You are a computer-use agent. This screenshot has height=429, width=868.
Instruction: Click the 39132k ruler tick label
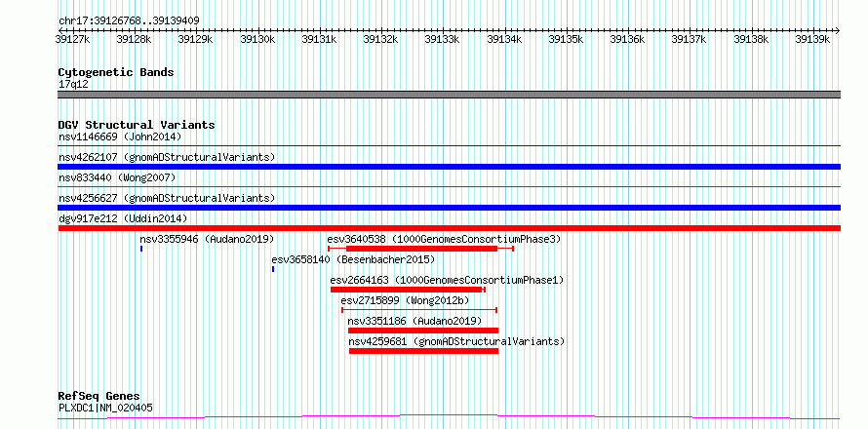(381, 39)
